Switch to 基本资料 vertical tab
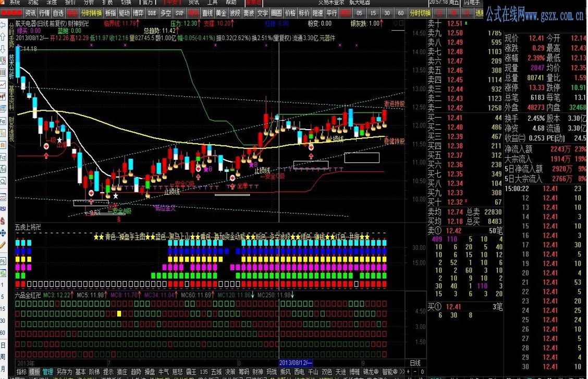The height and width of the screenshot is (379, 588). (x=11, y=98)
